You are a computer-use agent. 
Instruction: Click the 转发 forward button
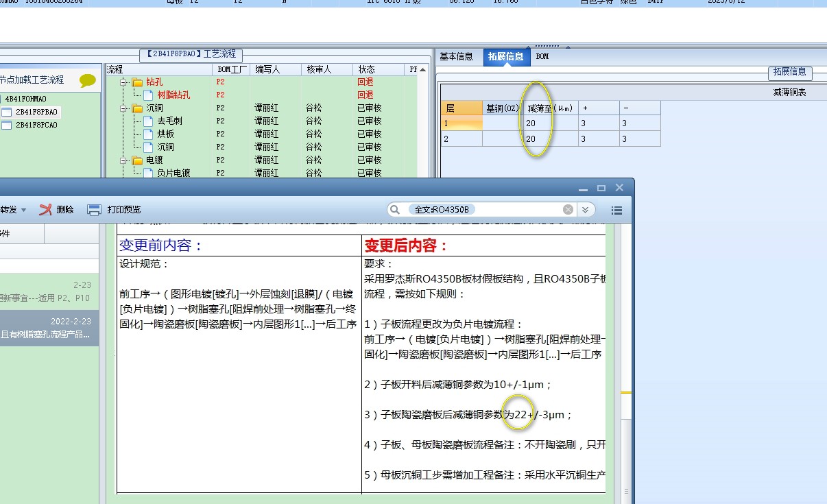(8, 210)
